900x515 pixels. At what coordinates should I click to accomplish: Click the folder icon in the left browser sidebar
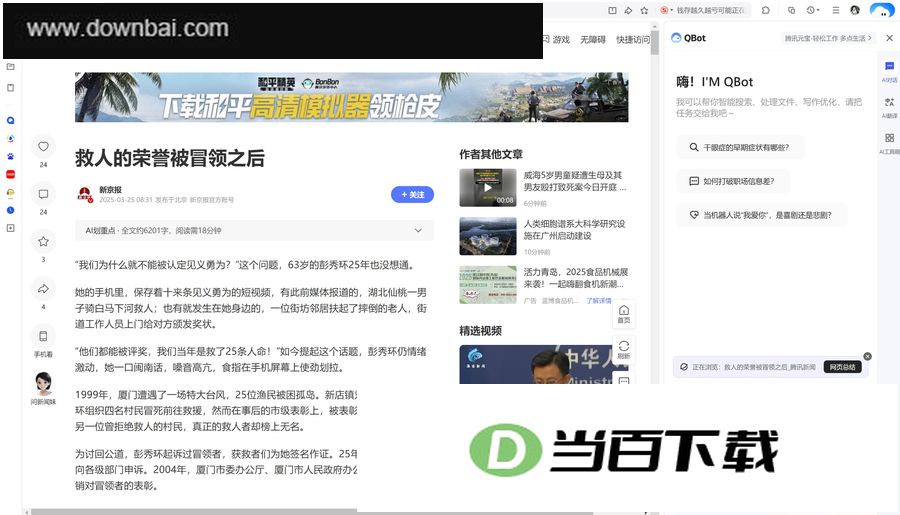pos(10,67)
